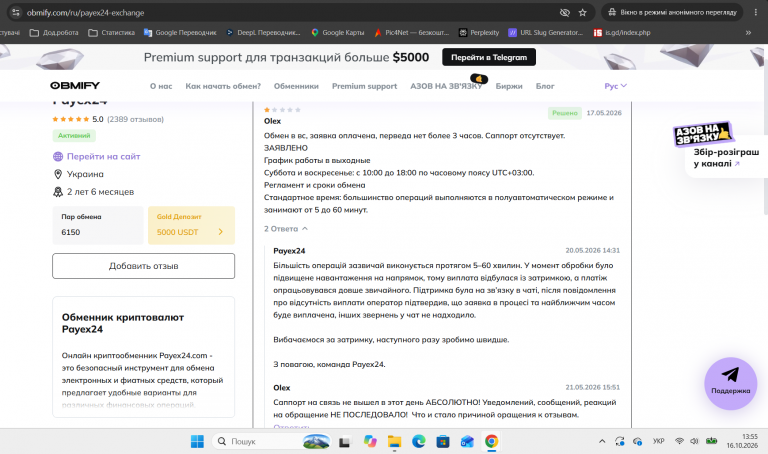Switch to Chrome on the taskbar
The width and height of the screenshot is (768, 454).
point(491,442)
